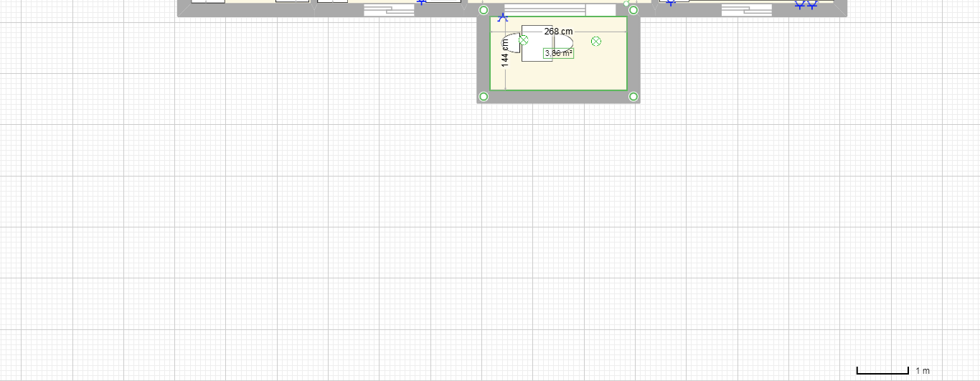Click the blue socket symbol inside the selected room
The height and width of the screenshot is (381, 980).
(x=503, y=17)
